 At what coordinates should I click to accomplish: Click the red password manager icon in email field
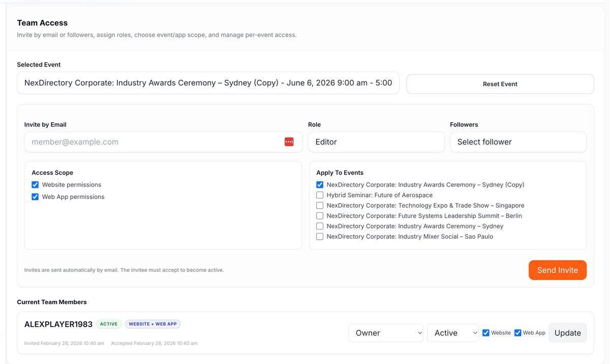[289, 142]
